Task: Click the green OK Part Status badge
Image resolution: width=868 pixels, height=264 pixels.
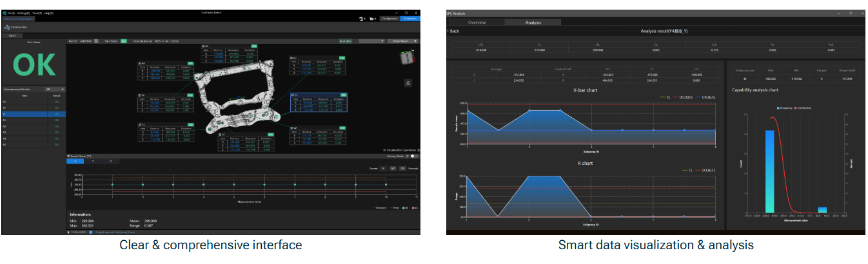Action: click(x=123, y=41)
